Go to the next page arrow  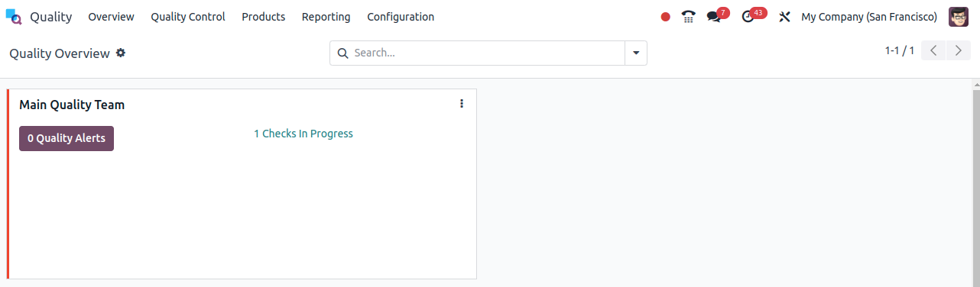tap(959, 51)
